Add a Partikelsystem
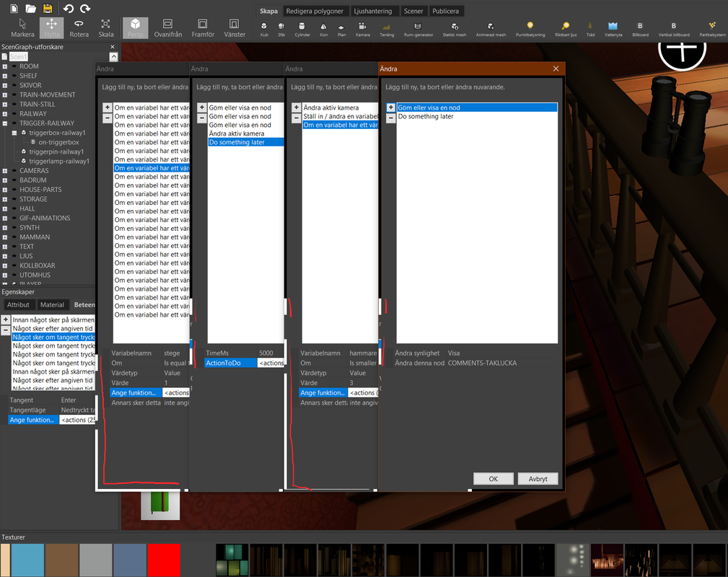The width and height of the screenshot is (728, 577). pyautogui.click(x=712, y=30)
